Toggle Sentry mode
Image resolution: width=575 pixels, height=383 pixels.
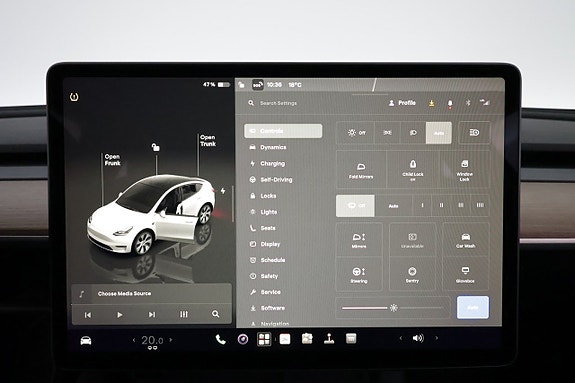[x=412, y=274]
